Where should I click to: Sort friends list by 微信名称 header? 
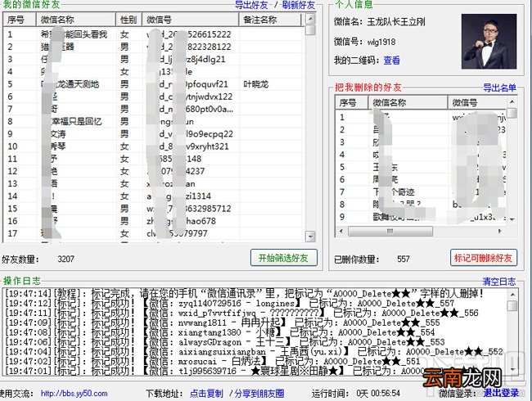pyautogui.click(x=76, y=20)
